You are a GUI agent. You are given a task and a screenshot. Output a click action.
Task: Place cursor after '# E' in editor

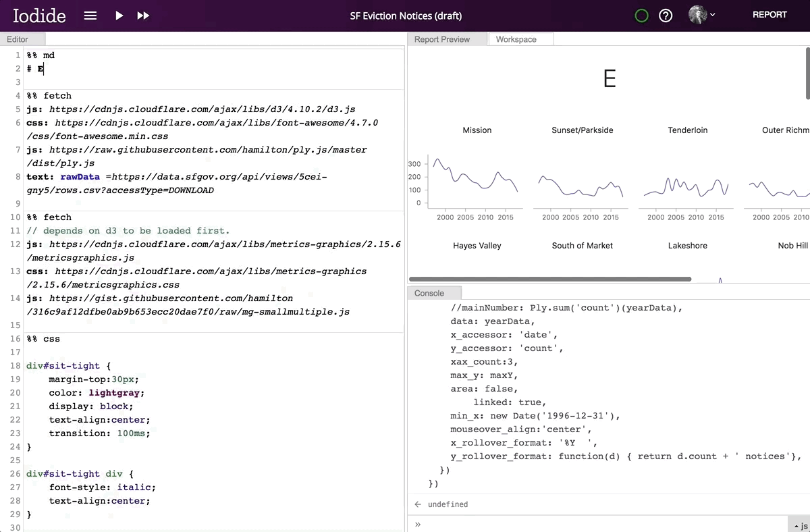[x=44, y=69]
